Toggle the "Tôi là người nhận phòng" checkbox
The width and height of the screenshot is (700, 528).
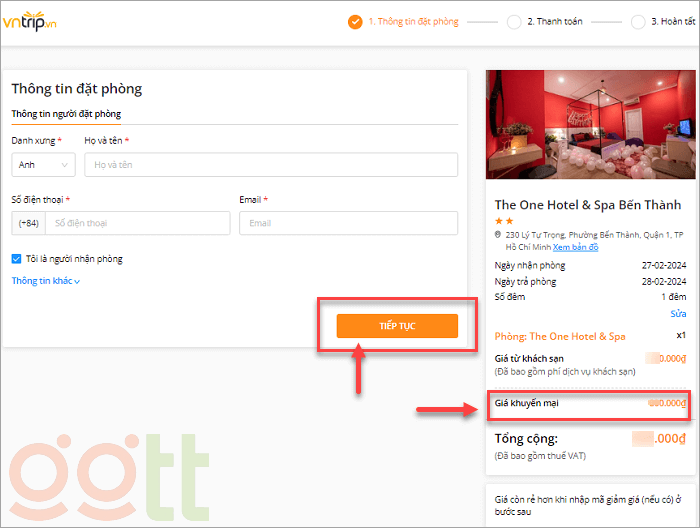pos(17,259)
